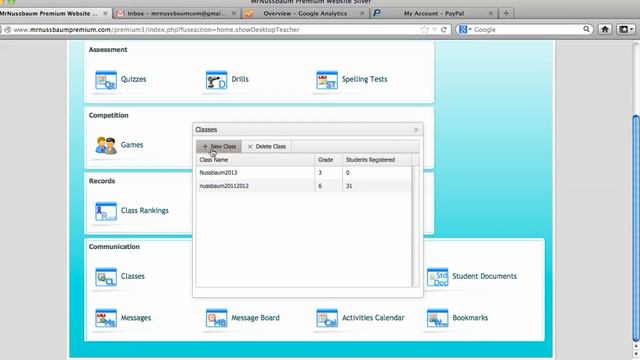Viewport: 640px width, 360px height.
Task: Open the Class Rankings icon
Action: pyautogui.click(x=106, y=211)
